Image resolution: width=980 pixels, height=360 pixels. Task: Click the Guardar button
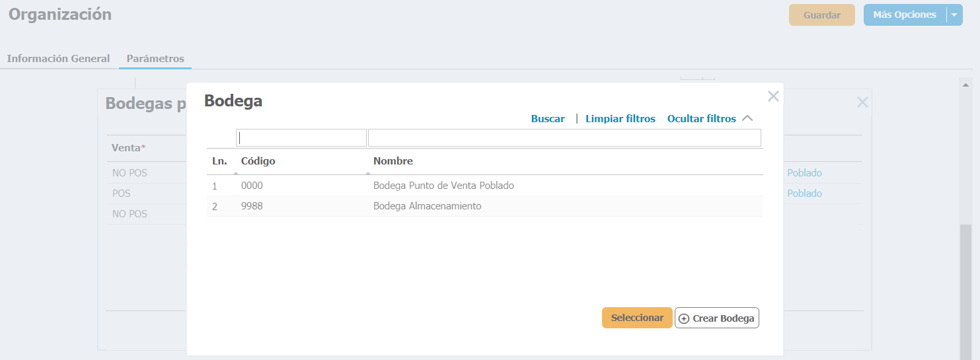pos(822,15)
